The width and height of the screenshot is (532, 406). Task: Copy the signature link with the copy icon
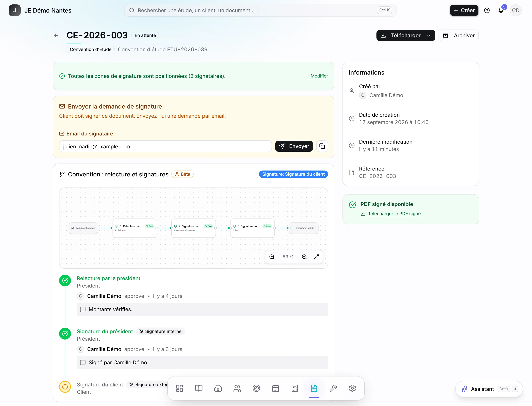click(x=322, y=146)
